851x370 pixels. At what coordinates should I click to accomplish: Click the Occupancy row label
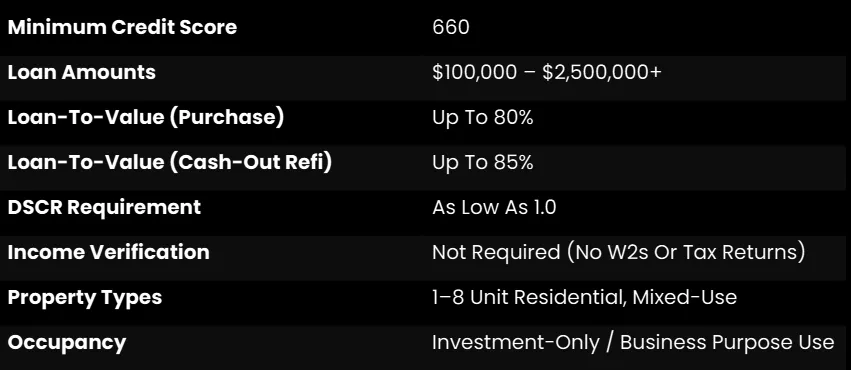point(67,343)
